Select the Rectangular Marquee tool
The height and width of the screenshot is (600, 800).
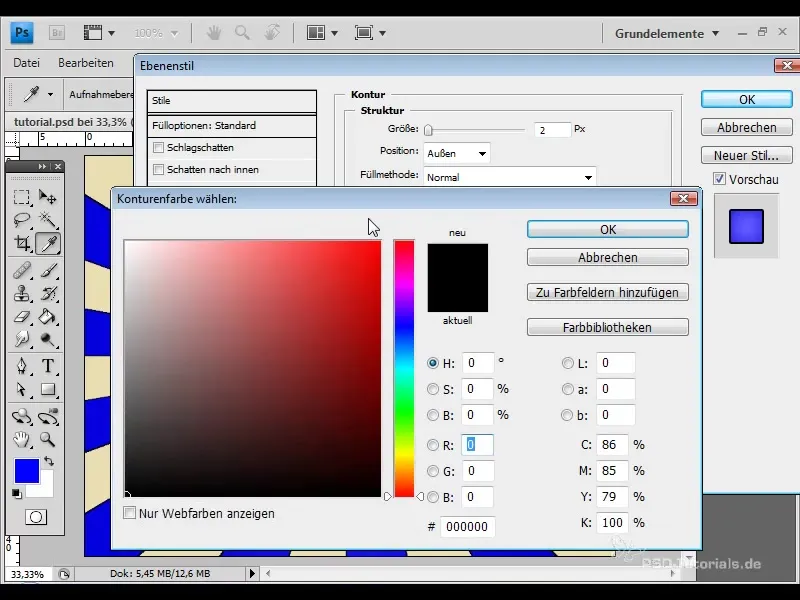pos(21,197)
